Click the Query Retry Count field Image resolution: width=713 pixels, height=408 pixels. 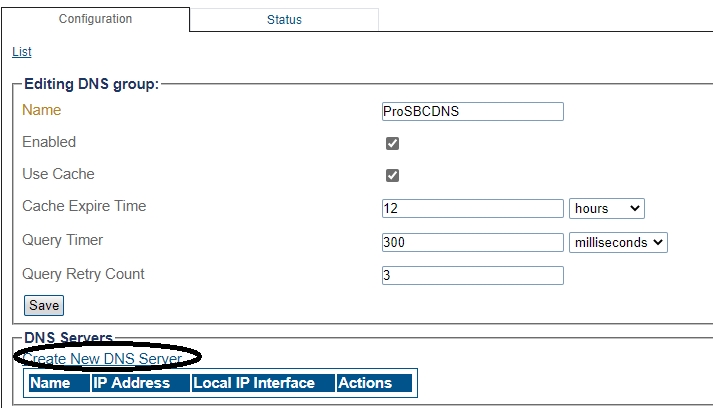click(473, 275)
